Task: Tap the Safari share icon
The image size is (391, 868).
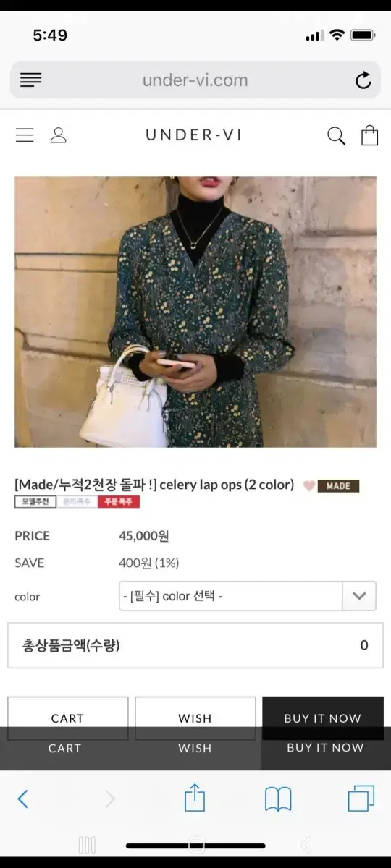Action: [195, 799]
